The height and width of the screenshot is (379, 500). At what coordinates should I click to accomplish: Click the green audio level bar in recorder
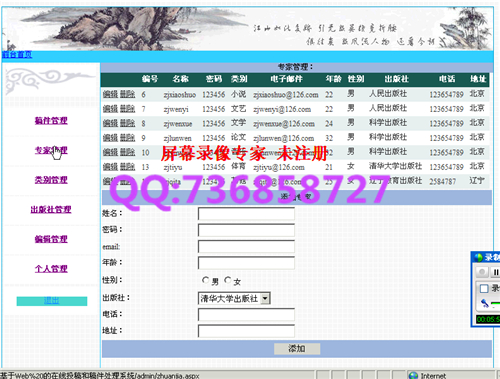point(495,303)
